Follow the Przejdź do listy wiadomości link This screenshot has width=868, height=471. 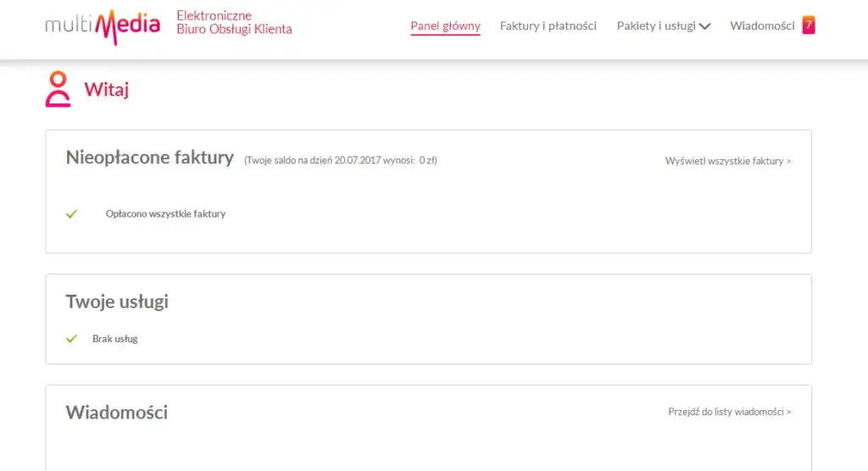(x=729, y=413)
